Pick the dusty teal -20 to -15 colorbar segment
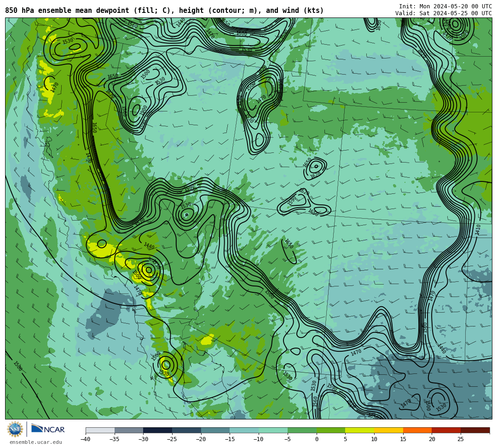Viewport: 497px width, 448px height. [215, 430]
